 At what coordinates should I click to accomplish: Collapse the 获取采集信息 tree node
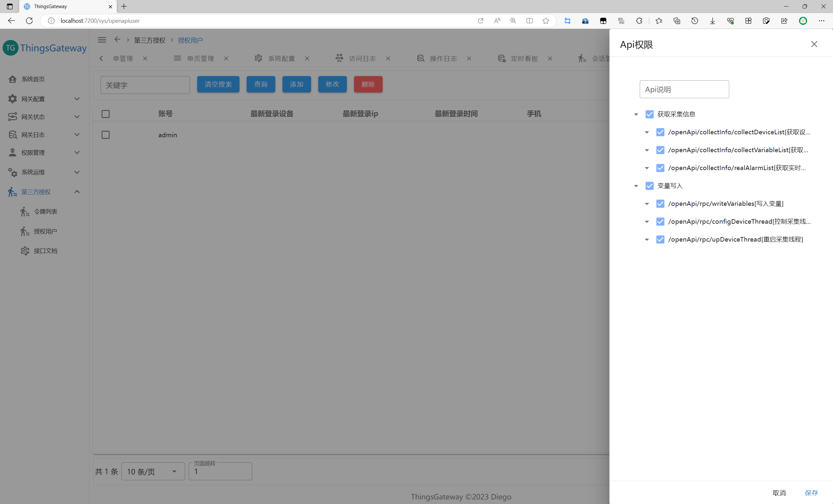(636, 114)
